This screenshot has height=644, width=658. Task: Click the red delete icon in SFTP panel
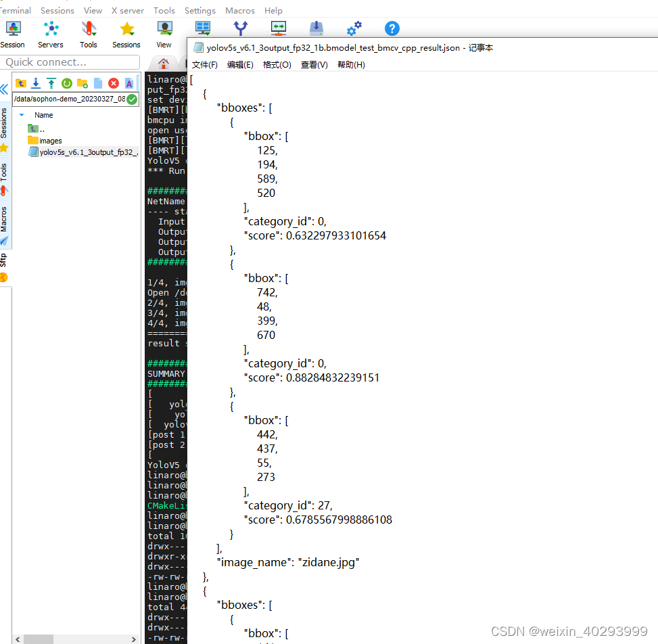114,83
